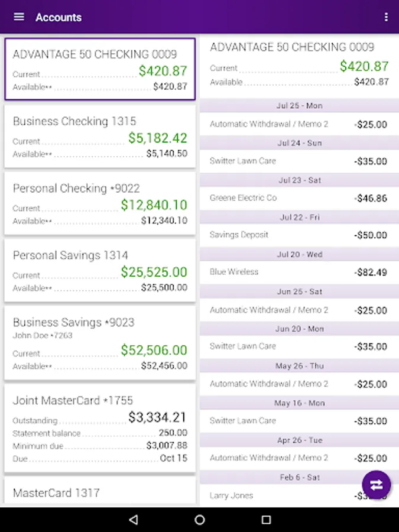Open the Joint MasterCard *1755 card

100,428
